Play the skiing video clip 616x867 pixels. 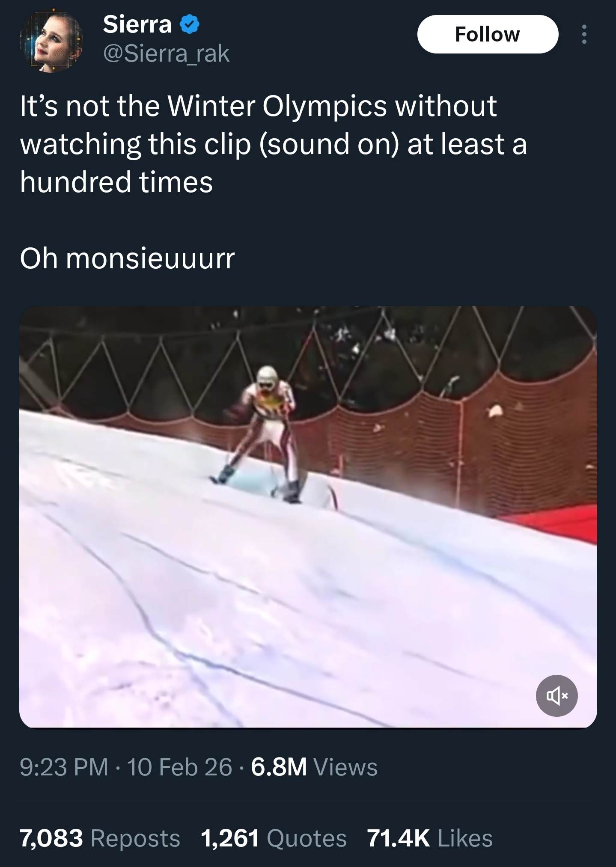[308, 517]
